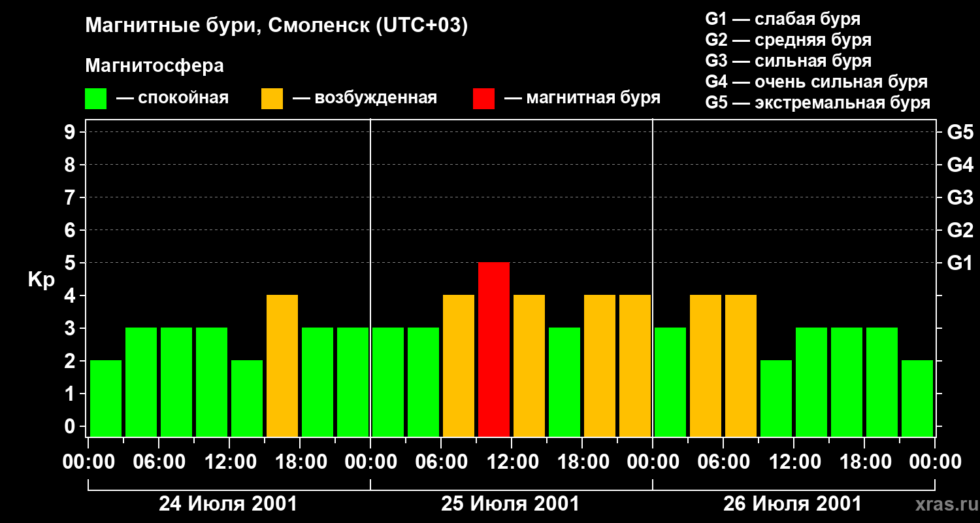Viewport: 980px width, 523px height.
Task: Click the '26 Июля 2001' date label
Action: pyautogui.click(x=792, y=504)
